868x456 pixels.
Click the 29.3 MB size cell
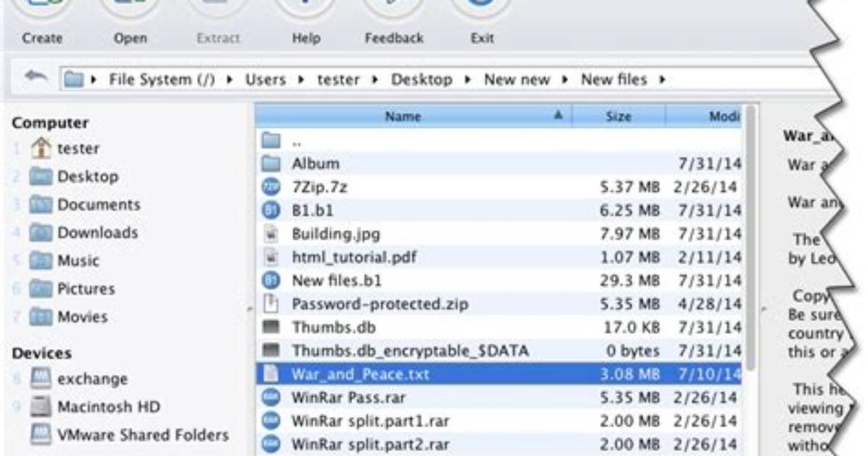click(x=629, y=280)
